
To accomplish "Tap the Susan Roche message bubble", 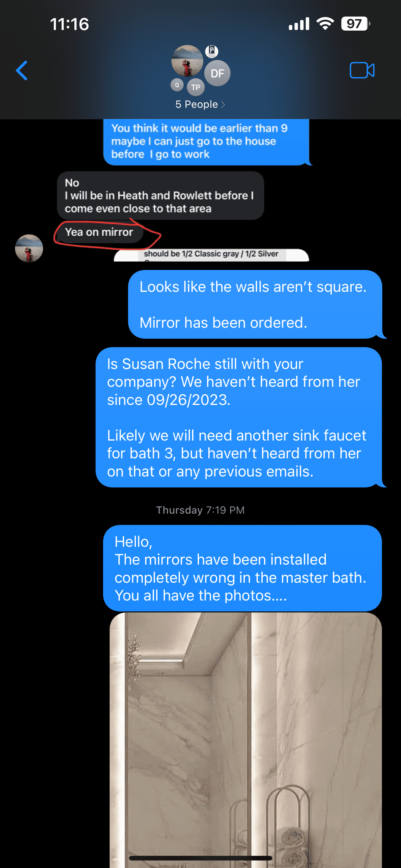I will 239,417.
